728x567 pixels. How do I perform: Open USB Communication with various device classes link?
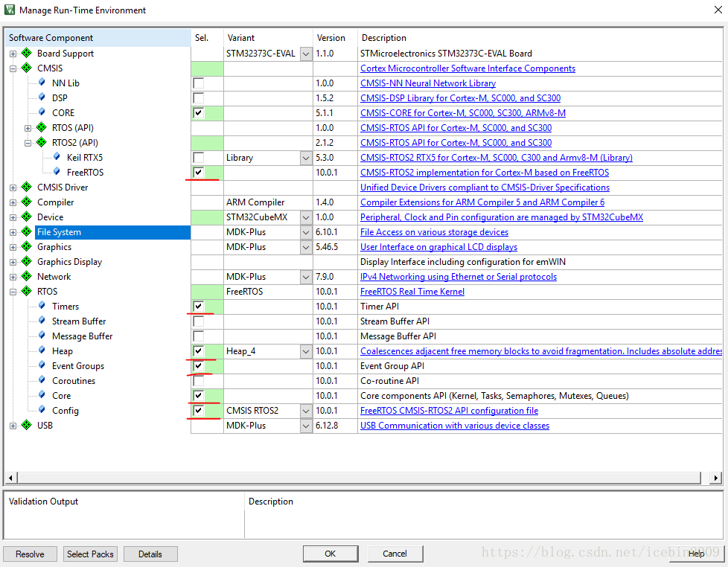(x=455, y=426)
